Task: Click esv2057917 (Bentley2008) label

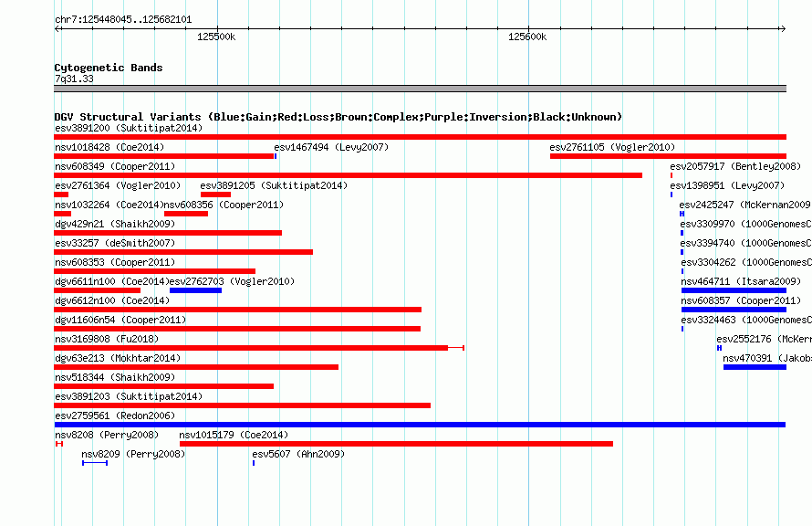Action: pos(735,166)
